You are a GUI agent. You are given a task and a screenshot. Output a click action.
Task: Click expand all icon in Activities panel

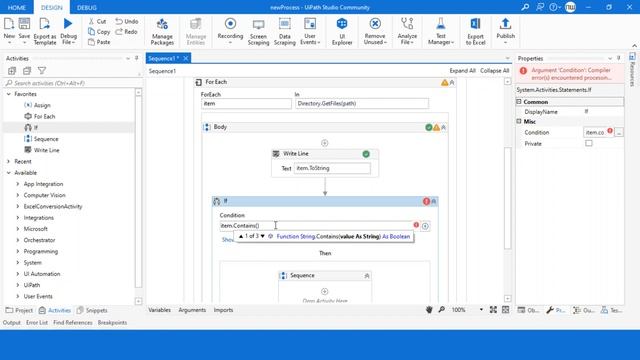(x=12, y=71)
